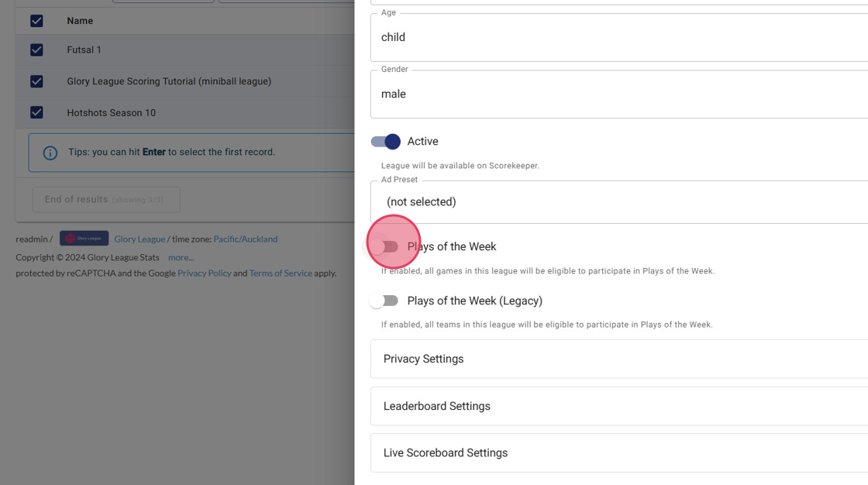Screen dimensions: 868x485
Task: Open the Age dropdown showing child
Action: coord(618,37)
